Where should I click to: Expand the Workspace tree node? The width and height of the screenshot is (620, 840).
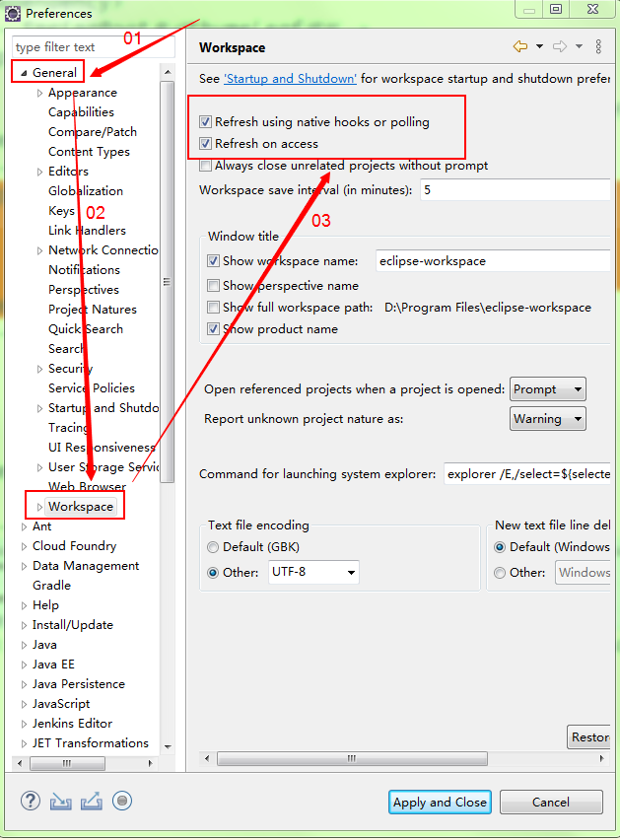[x=39, y=507]
